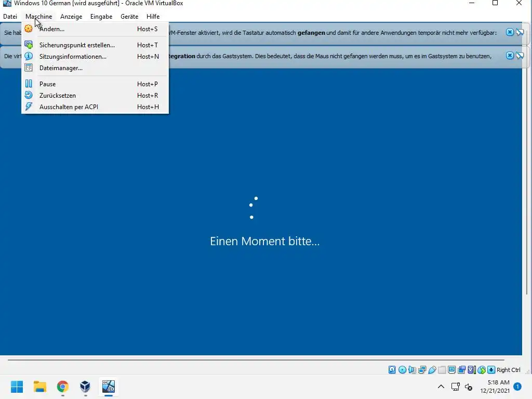Open the Hilfe menu
The image size is (532, 399).
click(x=153, y=16)
